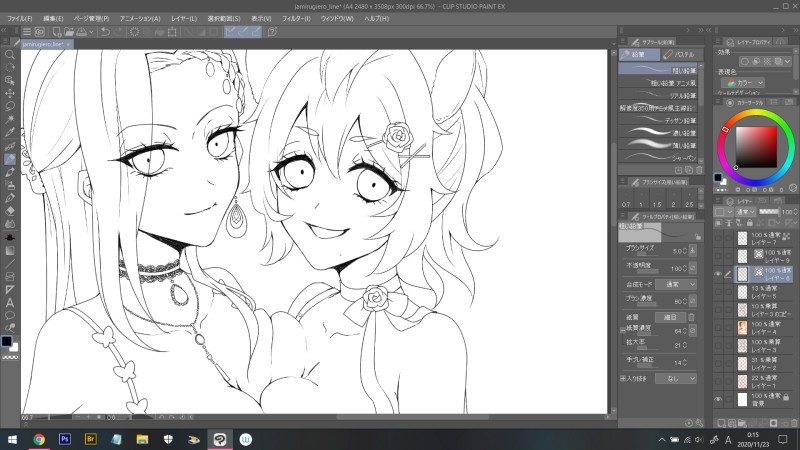Show layer レイヤー 1 visibility
This screenshot has width=800, height=450.
coord(718,381)
